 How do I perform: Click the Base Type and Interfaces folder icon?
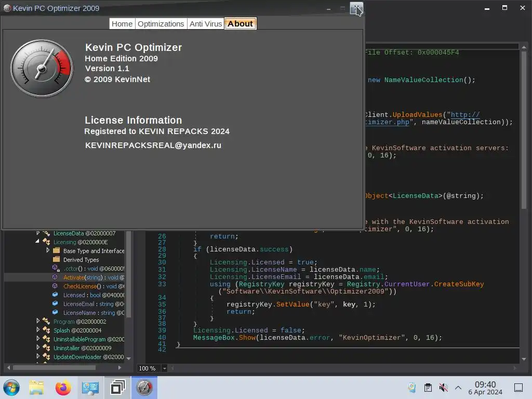(56, 251)
